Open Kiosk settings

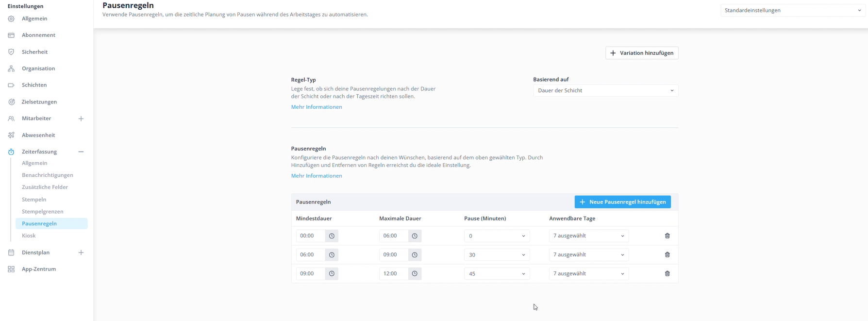click(x=29, y=236)
